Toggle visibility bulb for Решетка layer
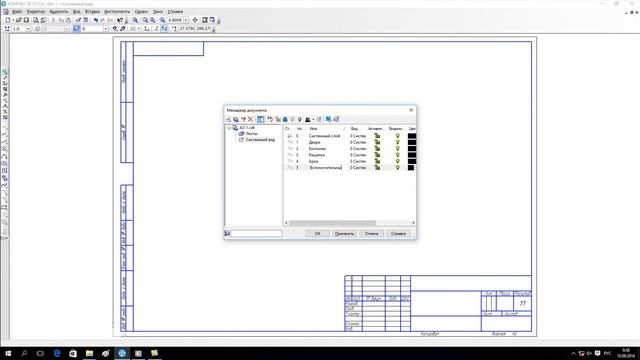Image resolution: width=640 pixels, height=360 pixels. pos(398,155)
